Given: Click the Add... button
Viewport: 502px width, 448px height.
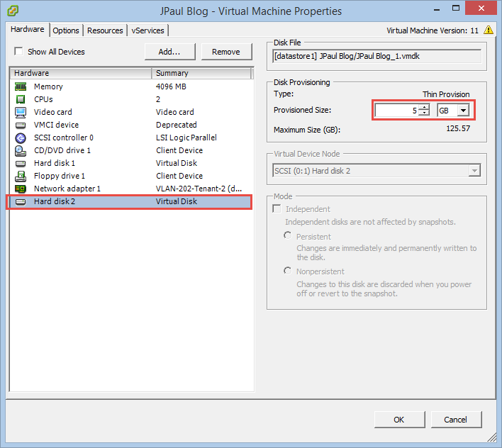Looking at the screenshot, I should tap(169, 52).
